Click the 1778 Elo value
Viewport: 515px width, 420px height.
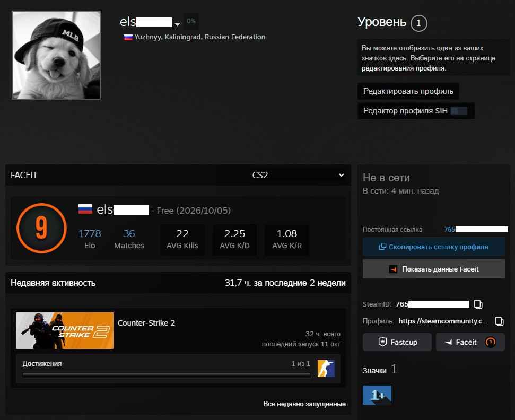click(89, 233)
